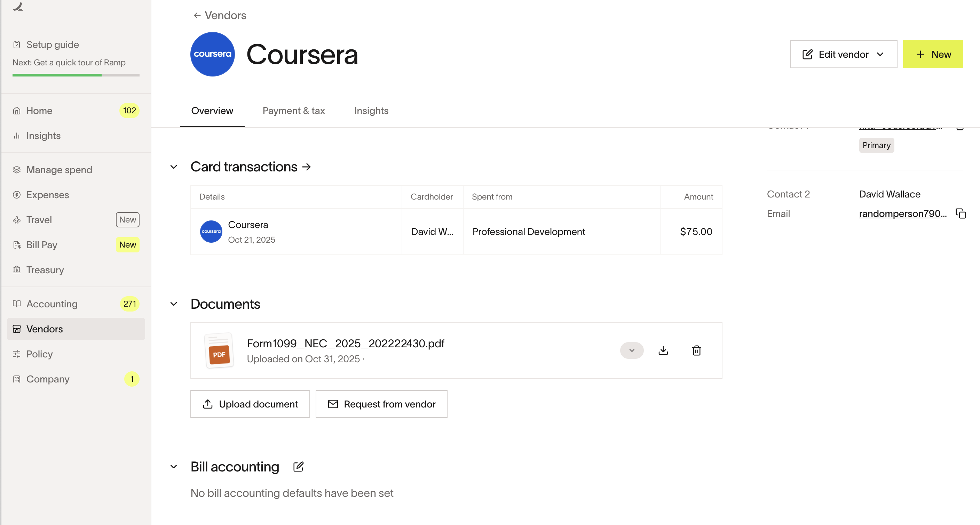Open Treasury from the sidebar
Image resolution: width=980 pixels, height=525 pixels.
(x=45, y=270)
